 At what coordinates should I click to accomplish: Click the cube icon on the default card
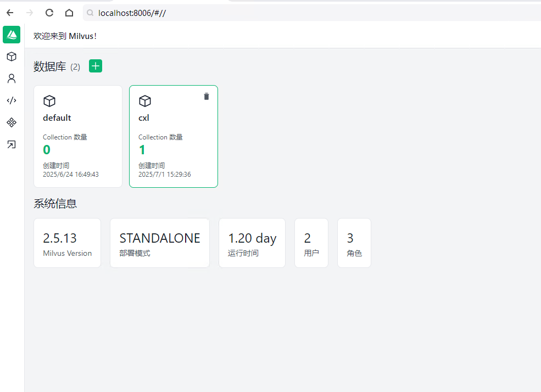click(49, 101)
